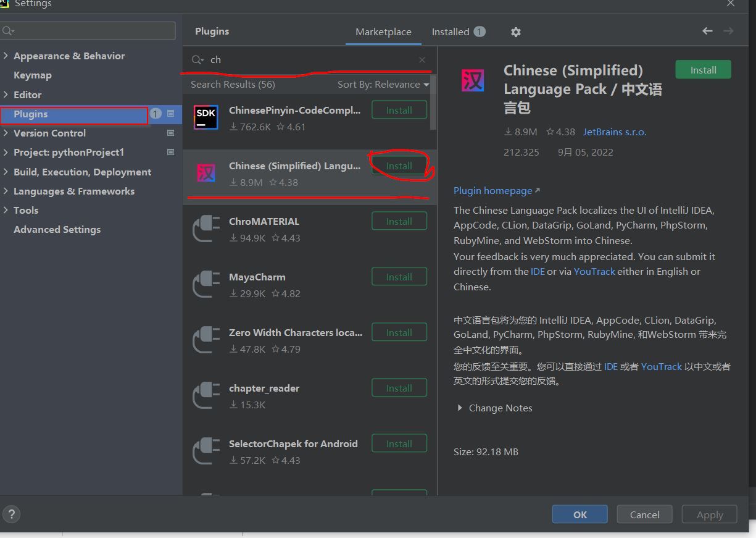Open the Plugin homepage link
The image size is (756, 538).
click(x=496, y=190)
